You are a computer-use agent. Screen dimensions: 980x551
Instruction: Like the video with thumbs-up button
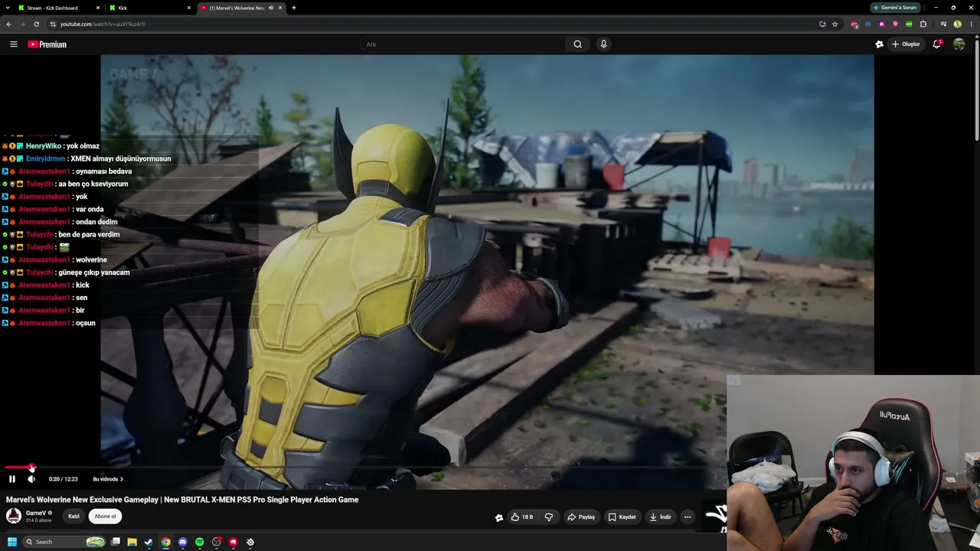tap(521, 517)
